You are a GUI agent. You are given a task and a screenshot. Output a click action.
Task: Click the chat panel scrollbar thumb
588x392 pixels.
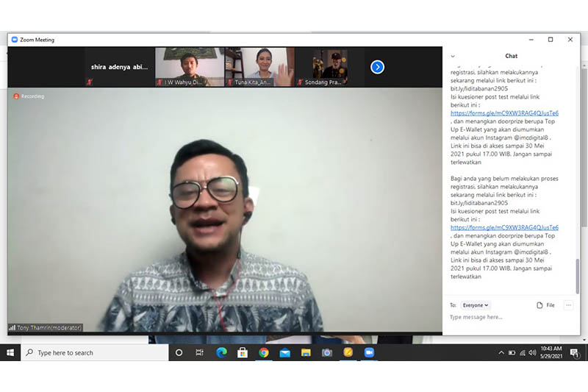point(578,277)
